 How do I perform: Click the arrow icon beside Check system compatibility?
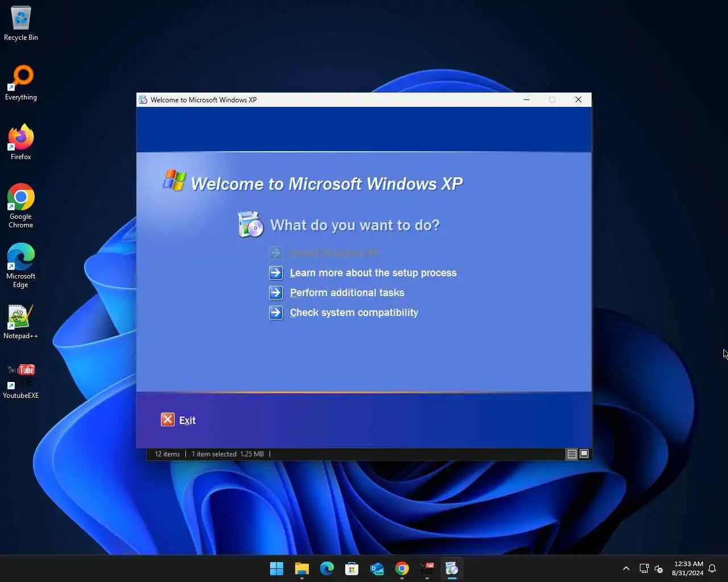click(x=276, y=313)
